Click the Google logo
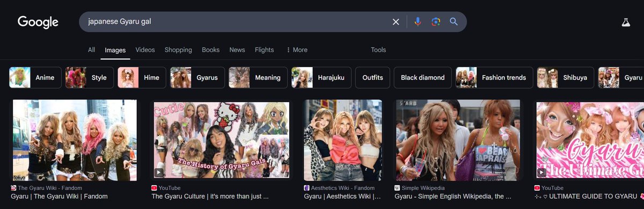This screenshot has height=209, width=644. point(38,22)
